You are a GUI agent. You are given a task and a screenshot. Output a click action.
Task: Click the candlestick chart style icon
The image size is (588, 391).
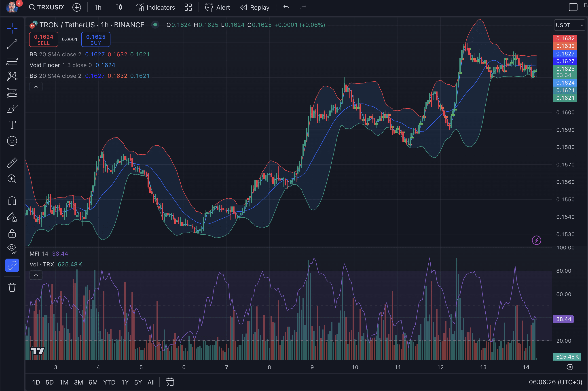(x=119, y=7)
